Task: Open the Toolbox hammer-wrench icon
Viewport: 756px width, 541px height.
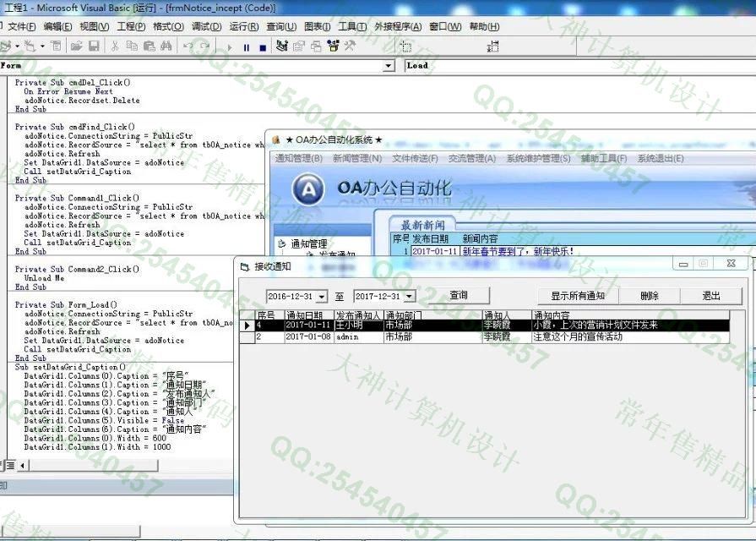Action: pos(350,46)
